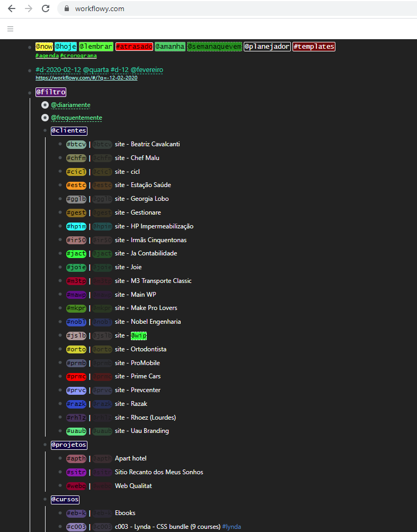Viewport: 417px width, 532px height.
Task: Click the bullet beside @filtro
Action: [x=30, y=92]
